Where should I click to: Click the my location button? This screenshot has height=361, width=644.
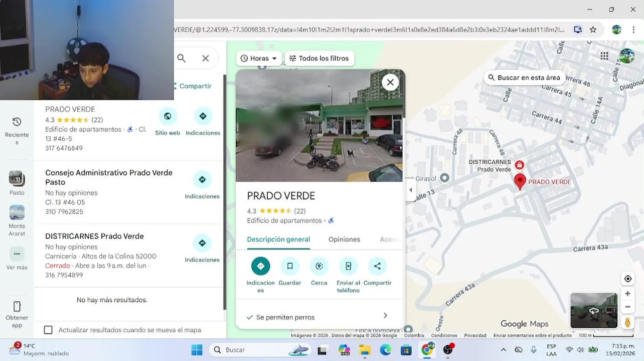[627, 279]
